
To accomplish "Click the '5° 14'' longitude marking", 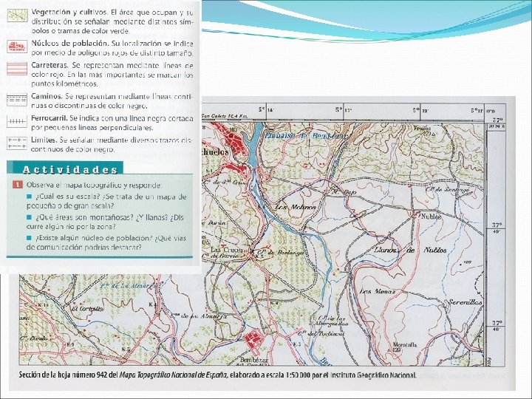I will [266, 110].
